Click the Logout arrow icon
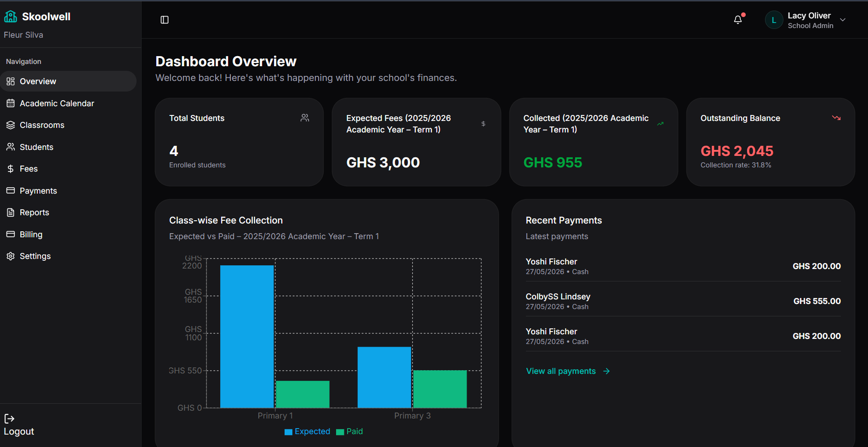 [9, 418]
